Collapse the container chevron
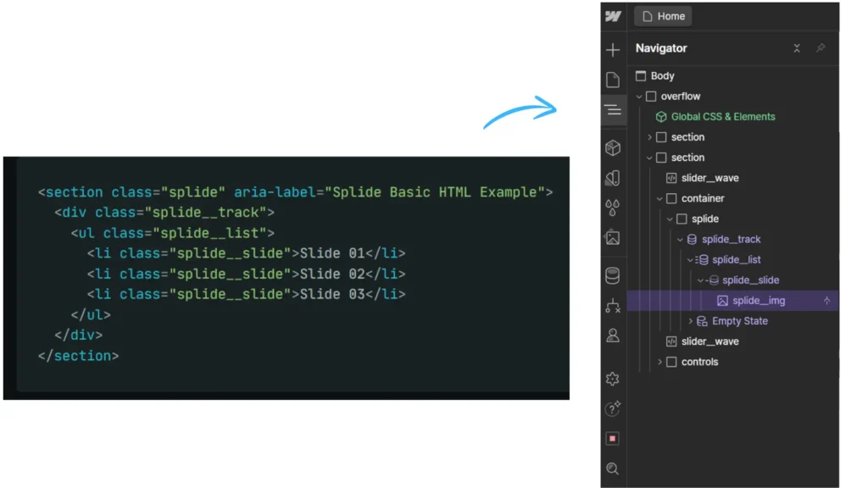The height and width of the screenshot is (488, 868). [659, 198]
